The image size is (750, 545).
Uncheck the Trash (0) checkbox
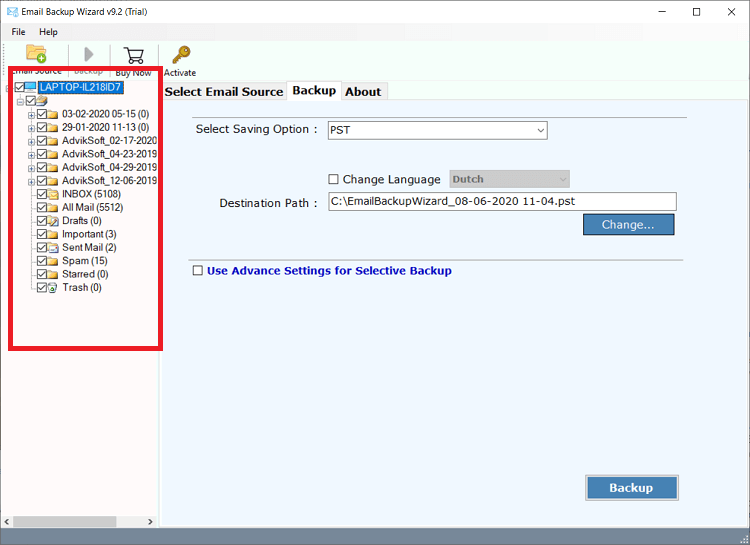(x=42, y=288)
